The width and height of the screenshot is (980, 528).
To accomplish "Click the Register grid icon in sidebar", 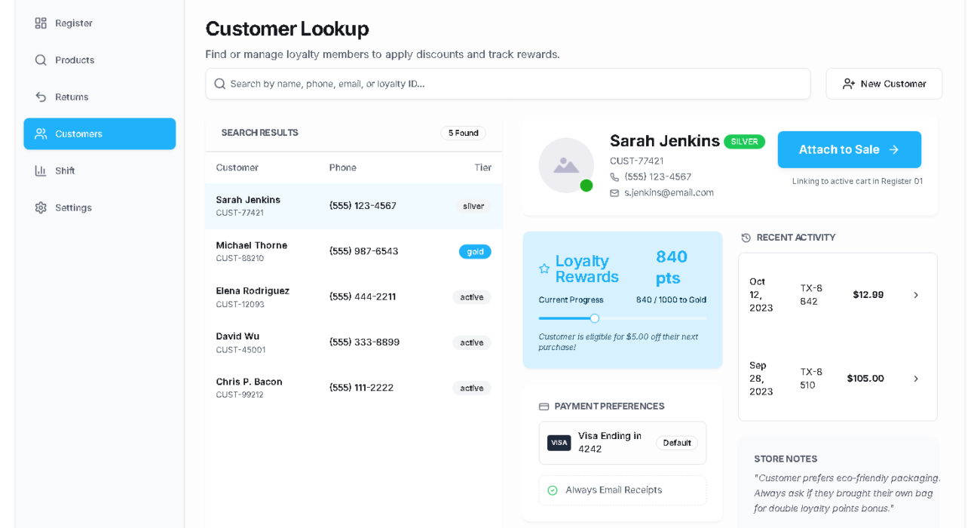I will click(41, 23).
